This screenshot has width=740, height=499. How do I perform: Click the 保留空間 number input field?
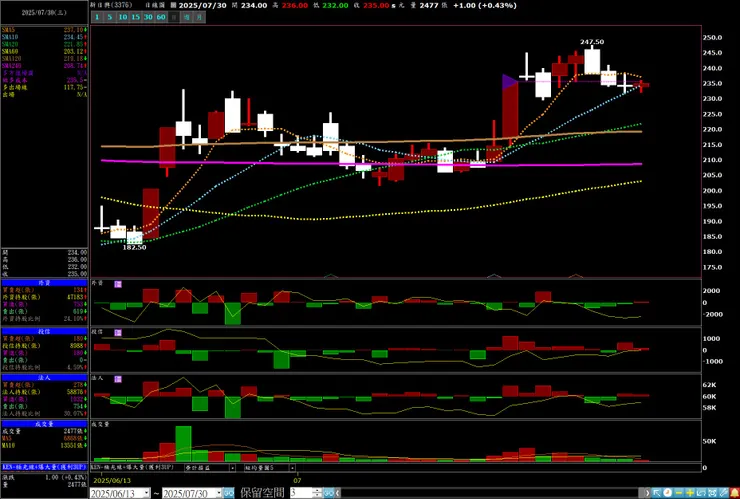click(x=301, y=493)
